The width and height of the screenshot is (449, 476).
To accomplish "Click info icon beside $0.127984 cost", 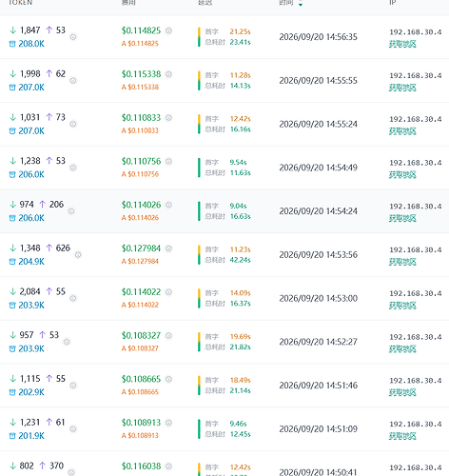I will point(168,248).
